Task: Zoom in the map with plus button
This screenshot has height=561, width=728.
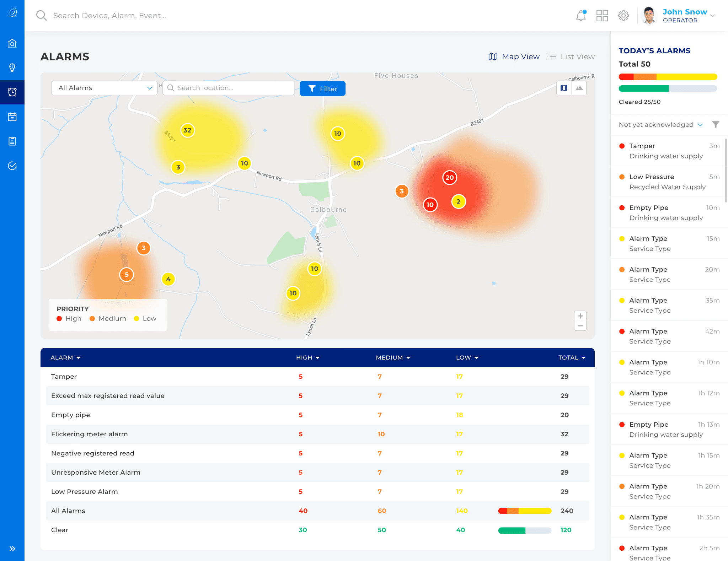Action: point(580,316)
